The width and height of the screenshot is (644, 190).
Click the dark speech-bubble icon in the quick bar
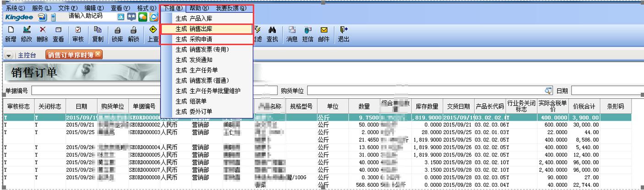tap(131, 17)
